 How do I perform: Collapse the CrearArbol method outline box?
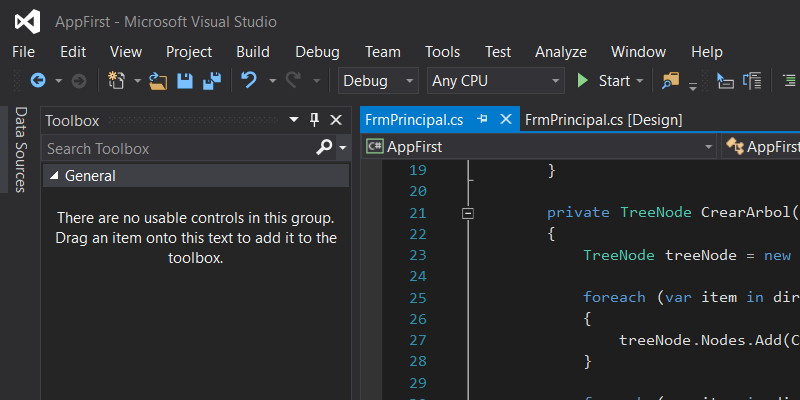pyautogui.click(x=467, y=213)
